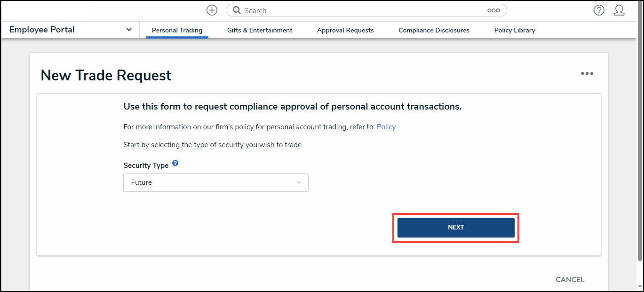Click the search magnifier icon
This screenshot has height=292, width=644.
point(237,10)
